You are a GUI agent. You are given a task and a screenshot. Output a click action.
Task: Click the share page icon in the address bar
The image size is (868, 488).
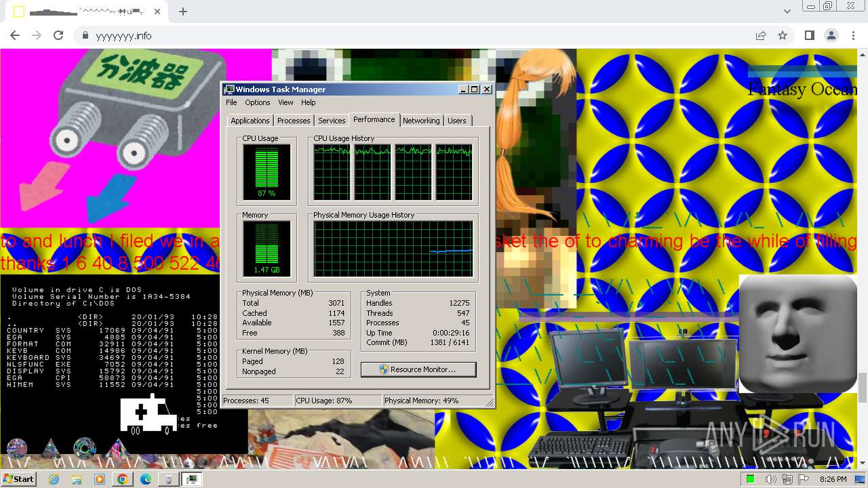(761, 35)
